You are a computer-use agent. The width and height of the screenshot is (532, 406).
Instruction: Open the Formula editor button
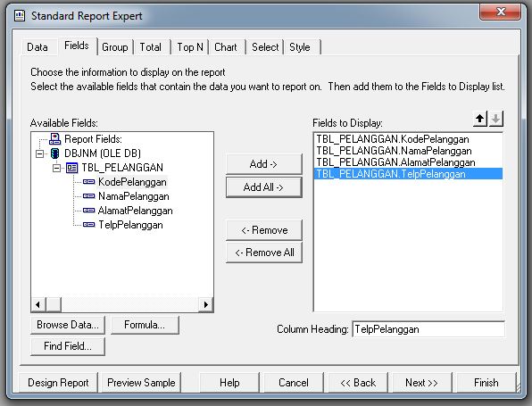tap(145, 325)
